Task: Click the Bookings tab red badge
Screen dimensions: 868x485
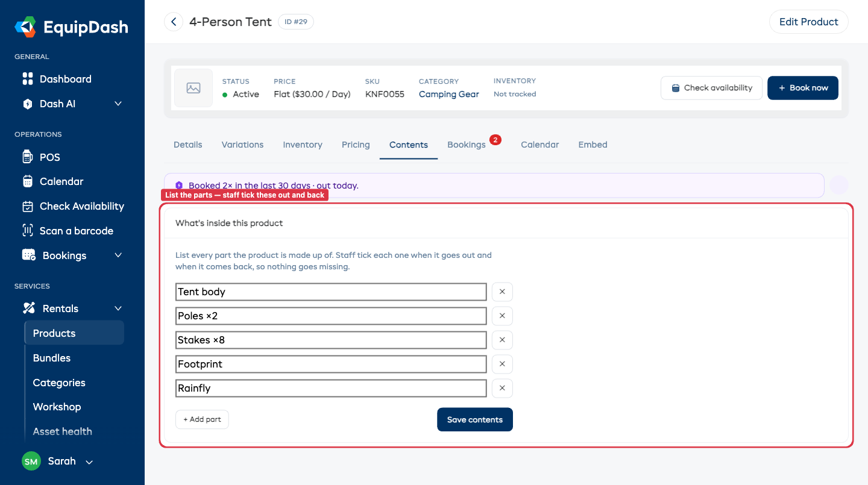Action: [495, 140]
